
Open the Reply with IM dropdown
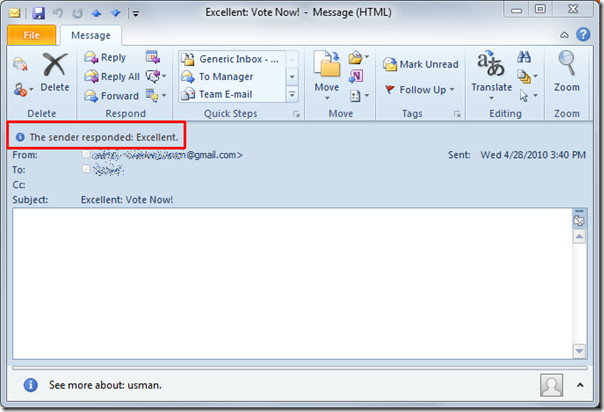point(156,76)
